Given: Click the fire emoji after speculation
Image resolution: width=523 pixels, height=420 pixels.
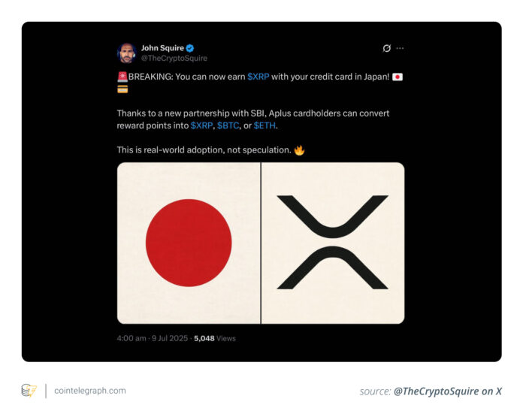Looking at the screenshot, I should [299, 150].
